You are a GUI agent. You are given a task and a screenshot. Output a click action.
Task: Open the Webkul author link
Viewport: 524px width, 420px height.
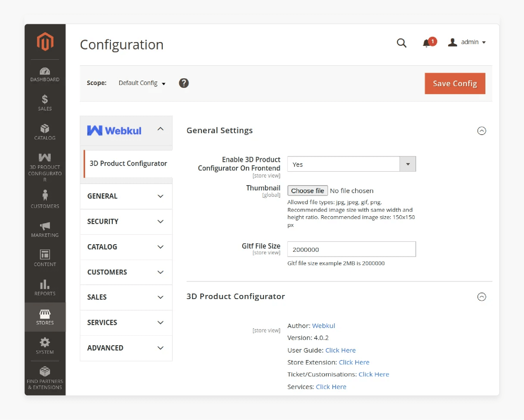[x=323, y=326]
